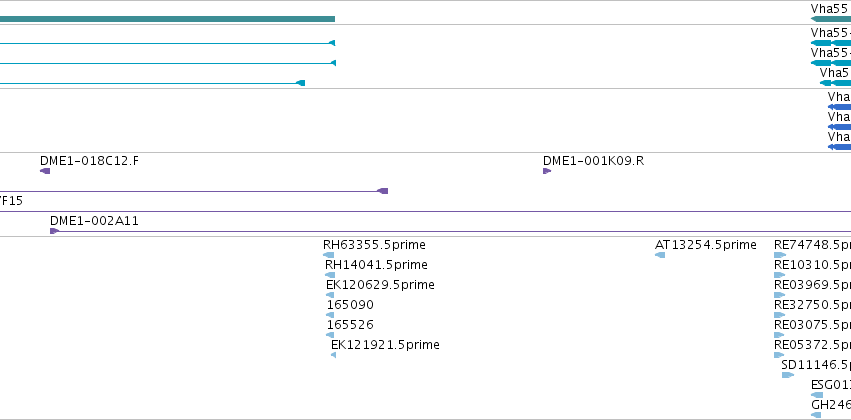Select the purple arrow glyph under DME1-001K09.R
This screenshot has height=420, width=851.
547,171
